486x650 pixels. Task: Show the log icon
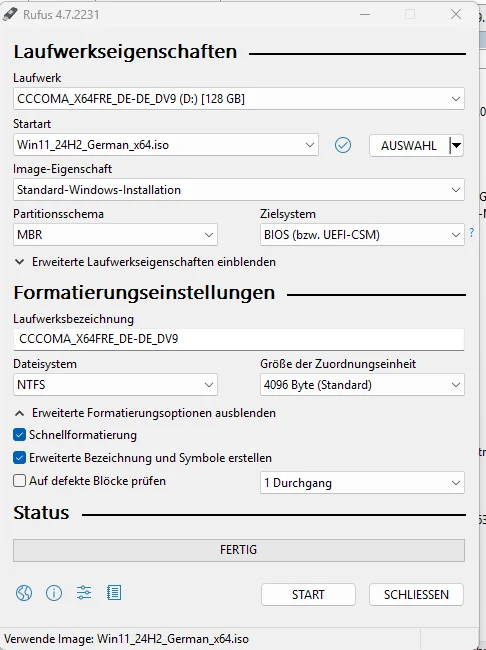point(114,593)
